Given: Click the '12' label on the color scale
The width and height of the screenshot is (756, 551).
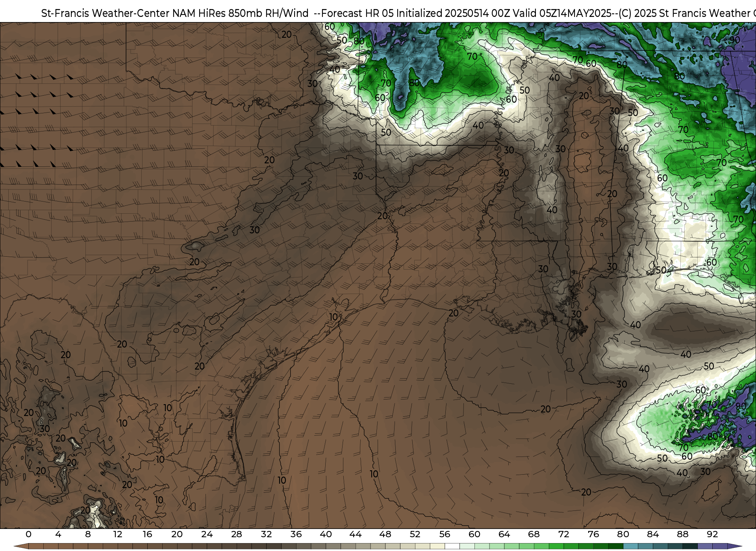Looking at the screenshot, I should [x=118, y=534].
